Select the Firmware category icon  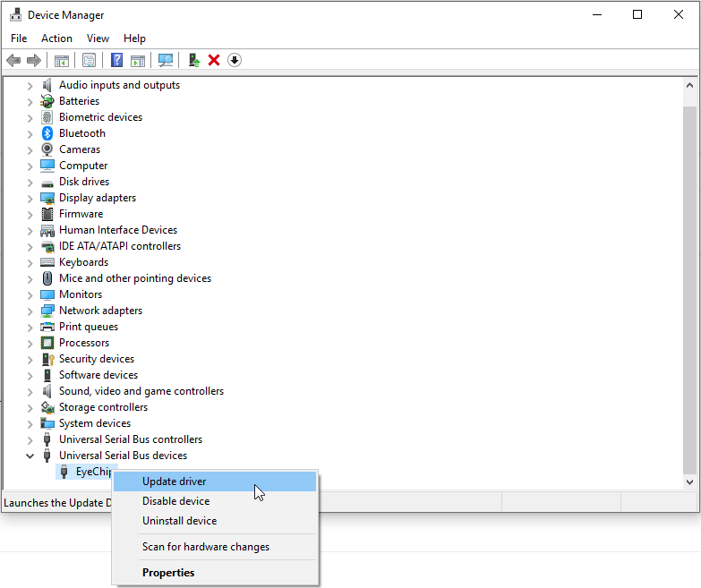click(x=47, y=214)
